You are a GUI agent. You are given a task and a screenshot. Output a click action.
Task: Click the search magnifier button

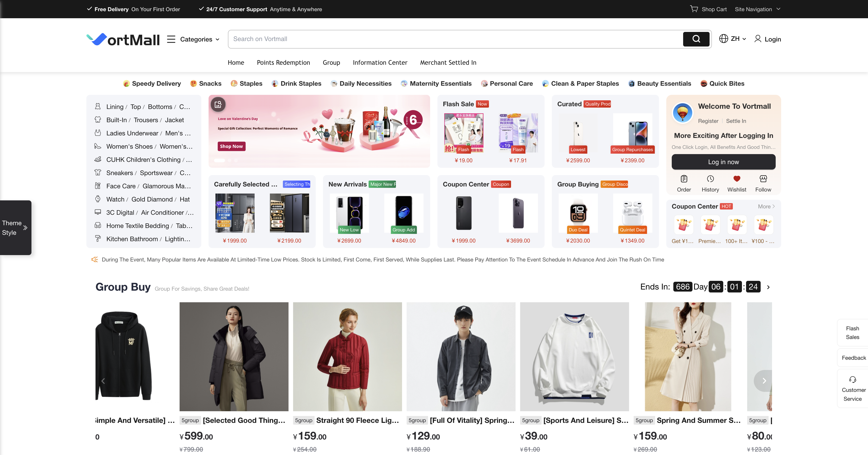pyautogui.click(x=696, y=39)
